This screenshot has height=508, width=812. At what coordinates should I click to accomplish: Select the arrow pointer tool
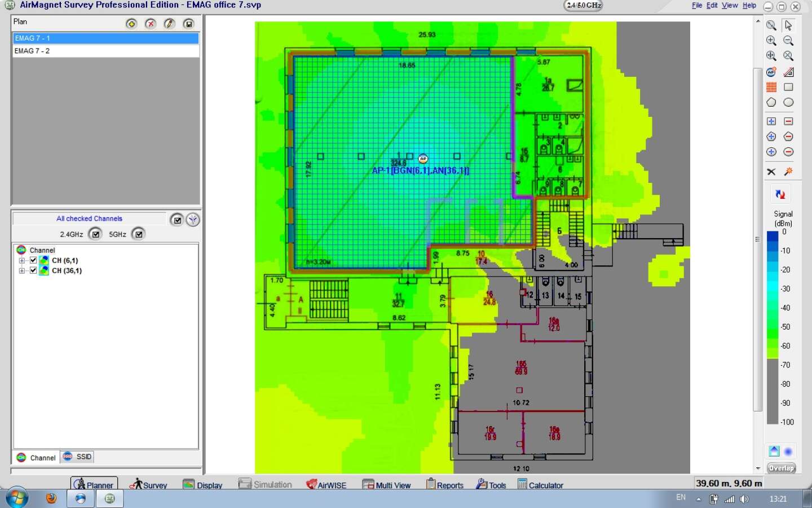click(x=788, y=25)
